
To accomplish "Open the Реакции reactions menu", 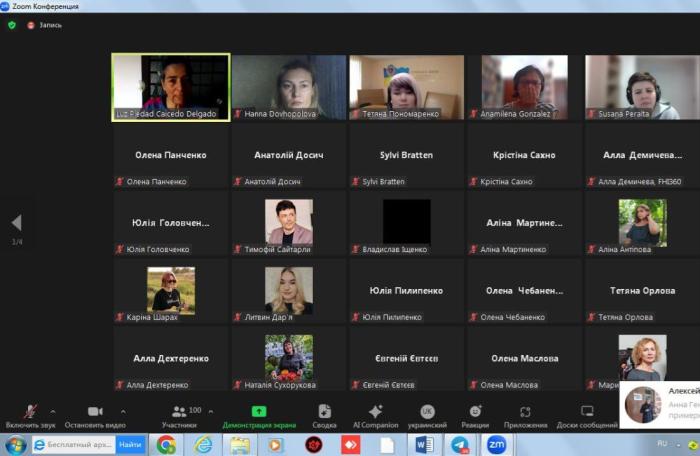I will tap(475, 415).
